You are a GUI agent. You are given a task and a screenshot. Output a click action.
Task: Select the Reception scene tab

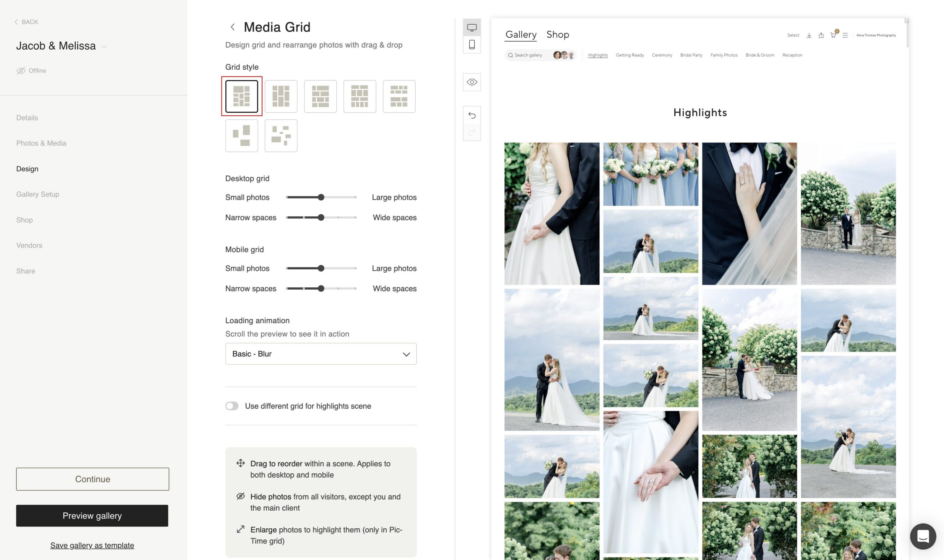pos(792,55)
